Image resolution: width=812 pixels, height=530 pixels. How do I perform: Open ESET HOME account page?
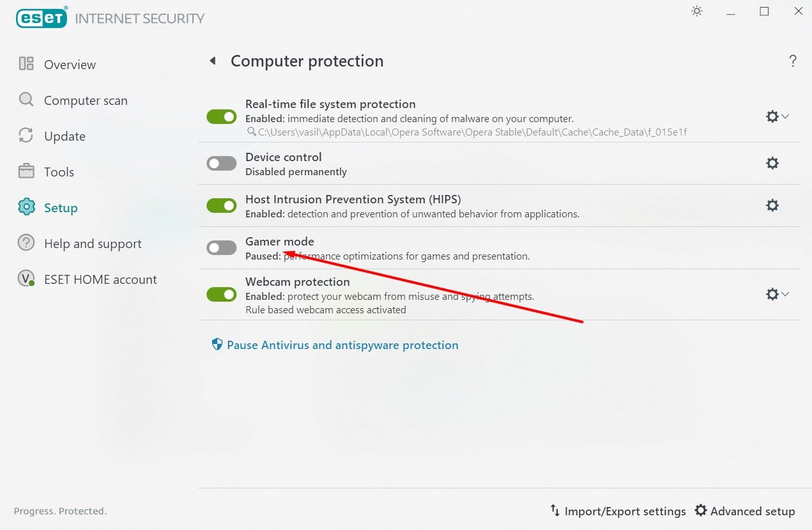coord(100,279)
